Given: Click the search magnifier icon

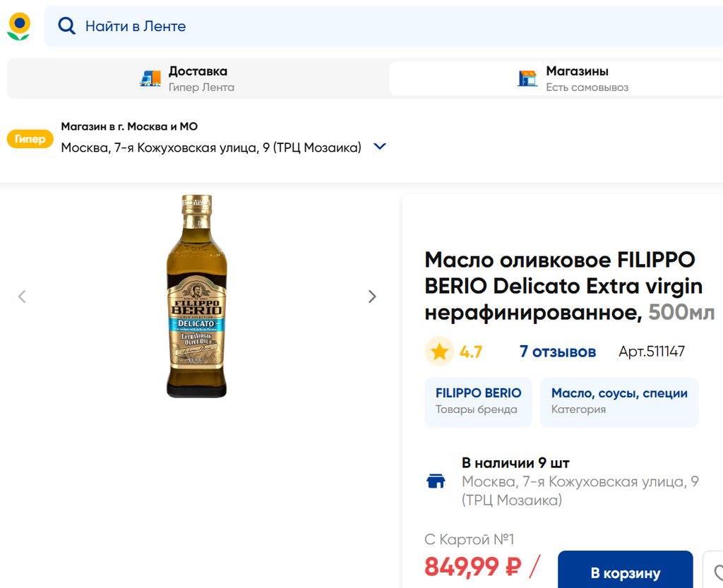Looking at the screenshot, I should click(x=66, y=26).
